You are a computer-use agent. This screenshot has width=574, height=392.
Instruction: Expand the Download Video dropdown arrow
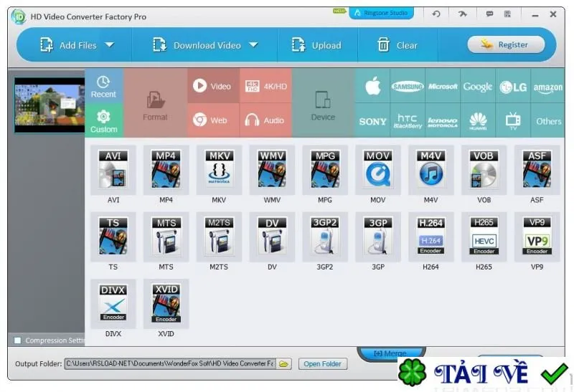click(x=254, y=45)
